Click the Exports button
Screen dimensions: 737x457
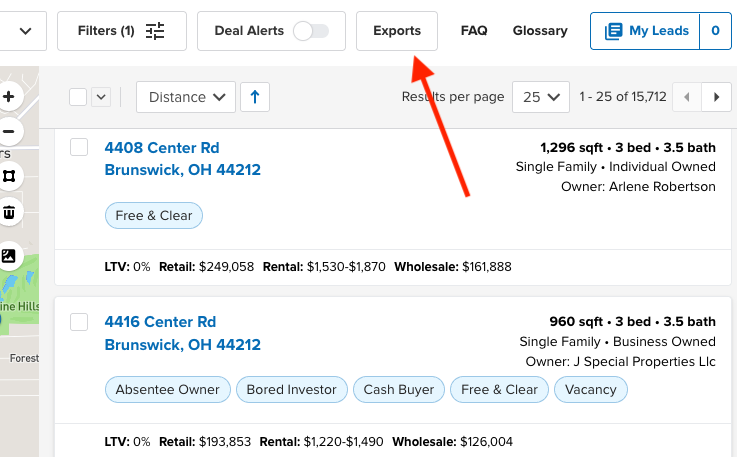point(397,31)
